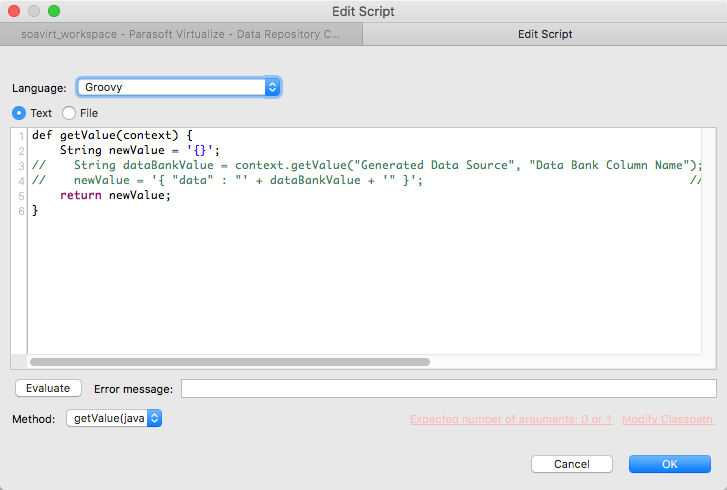Place cursor on return newValue line

point(115,195)
